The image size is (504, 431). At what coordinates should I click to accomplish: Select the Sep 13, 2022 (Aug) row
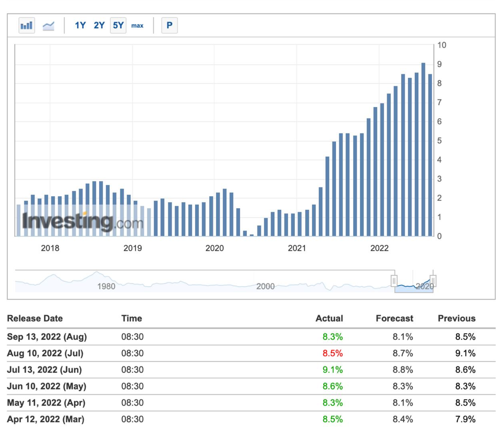point(47,337)
